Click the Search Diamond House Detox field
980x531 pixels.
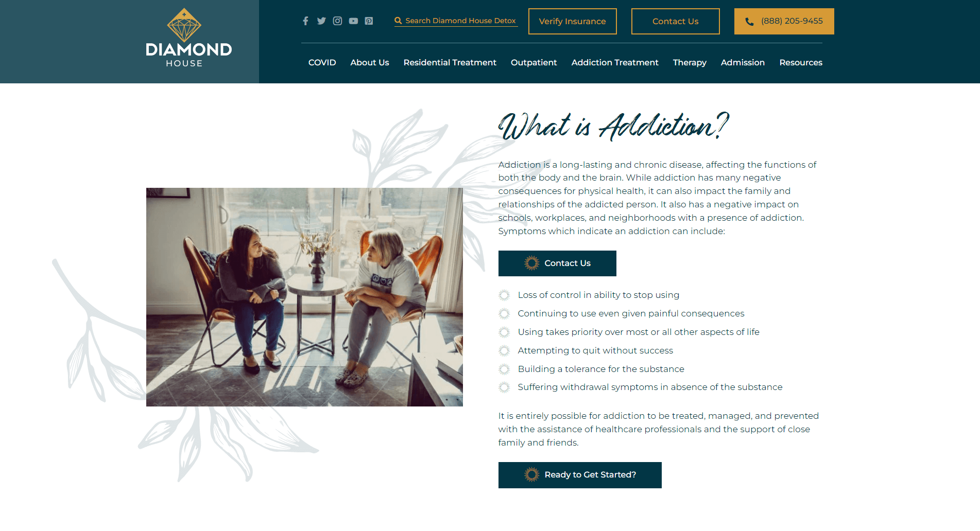[x=456, y=21]
